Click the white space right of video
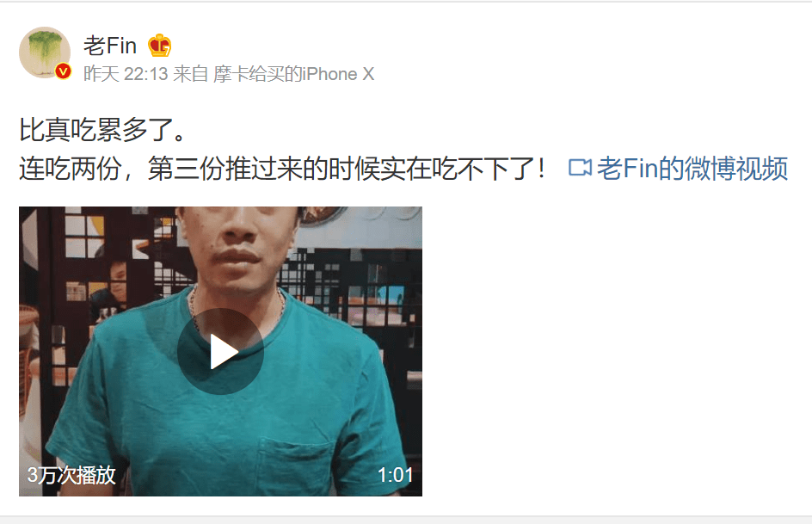The height and width of the screenshot is (524, 812). [616, 352]
